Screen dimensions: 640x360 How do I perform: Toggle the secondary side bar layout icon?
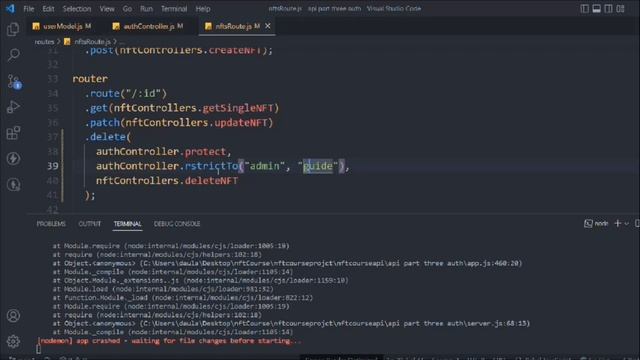pyautogui.click(x=608, y=9)
